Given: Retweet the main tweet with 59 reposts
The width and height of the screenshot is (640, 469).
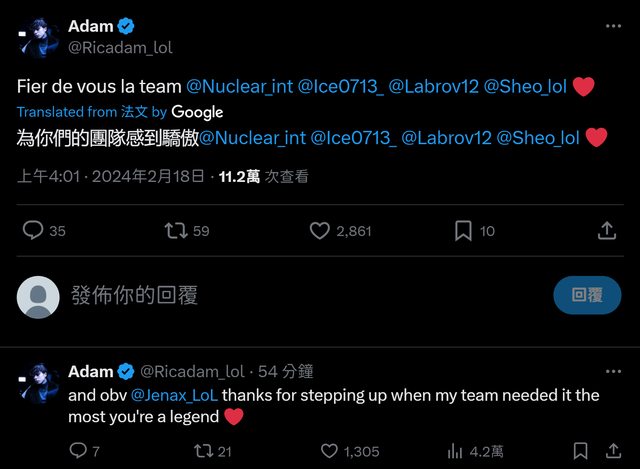Looking at the screenshot, I should (176, 231).
